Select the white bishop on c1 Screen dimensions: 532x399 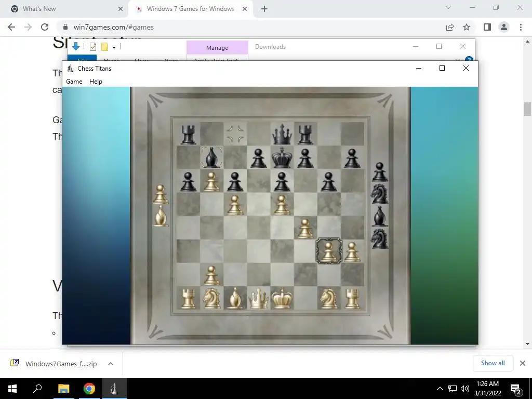pyautogui.click(x=235, y=299)
